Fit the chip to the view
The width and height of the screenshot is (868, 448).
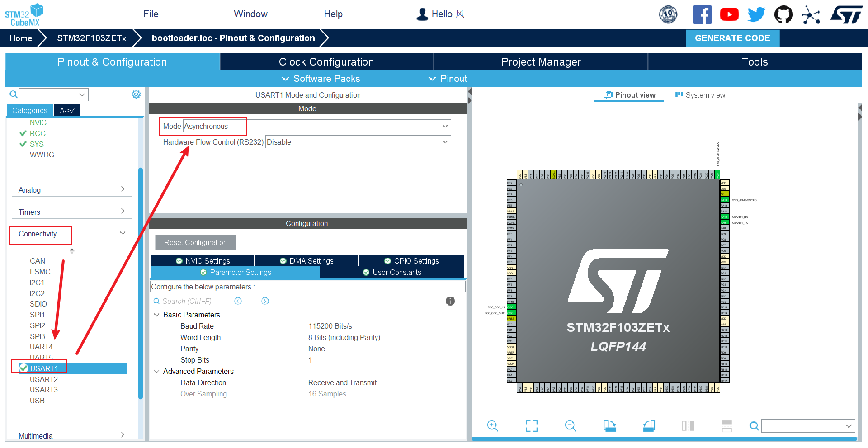(x=532, y=426)
